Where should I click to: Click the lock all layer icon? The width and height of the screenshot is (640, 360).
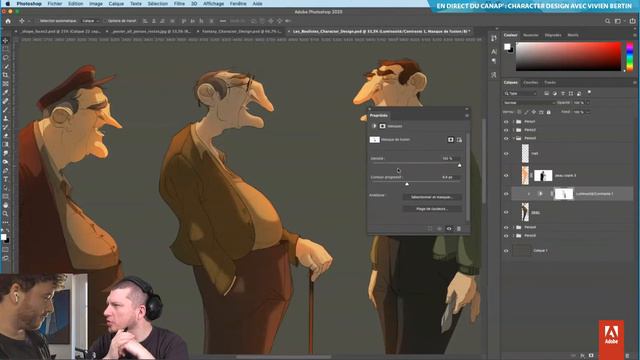tap(549, 112)
